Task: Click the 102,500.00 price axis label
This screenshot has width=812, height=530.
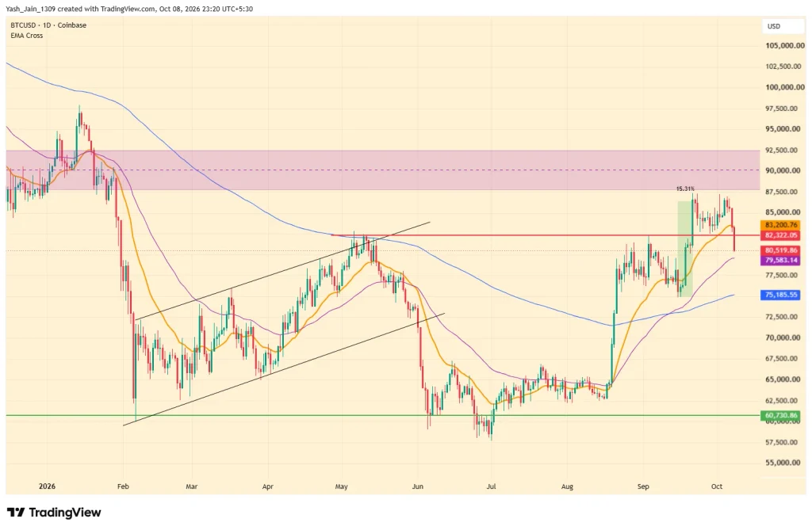Action: coord(784,67)
